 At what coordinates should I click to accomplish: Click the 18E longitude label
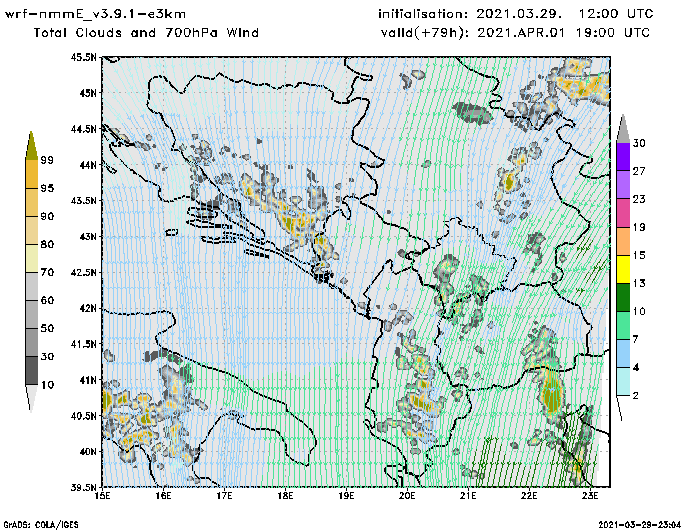point(285,496)
